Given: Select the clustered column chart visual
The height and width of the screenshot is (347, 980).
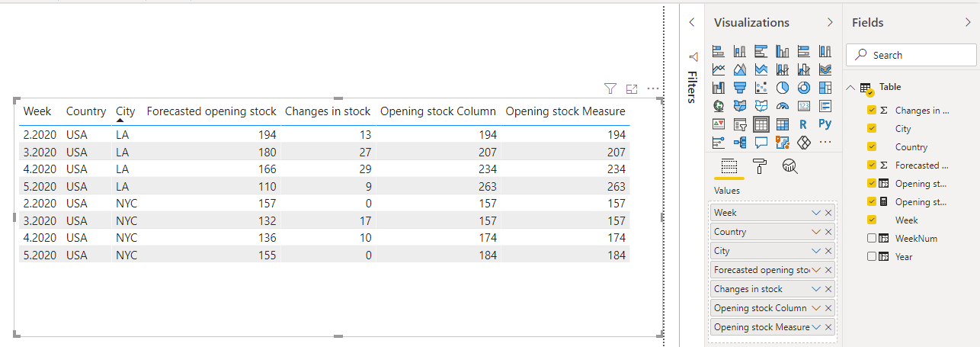Looking at the screenshot, I should click(x=782, y=51).
